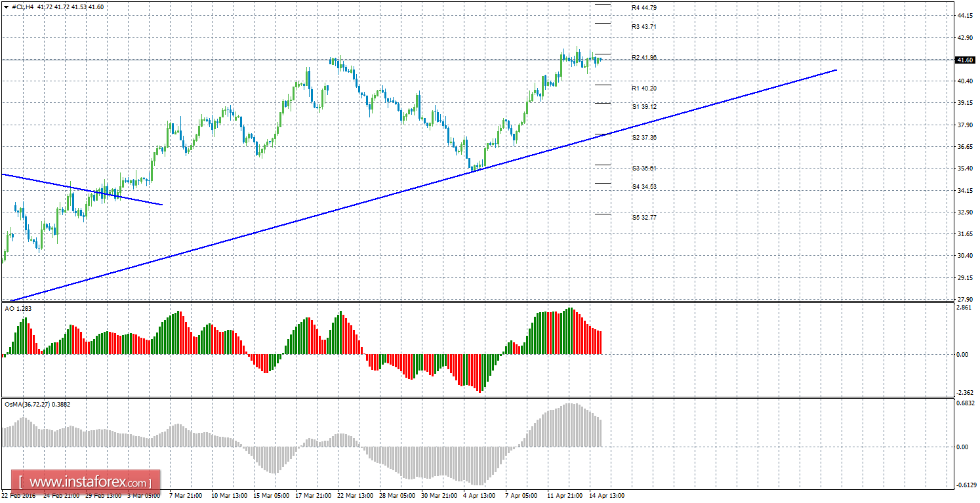Click the 7 Mar 21:00 time axis label
Image resolution: width=980 pixels, height=503 pixels.
(x=186, y=496)
